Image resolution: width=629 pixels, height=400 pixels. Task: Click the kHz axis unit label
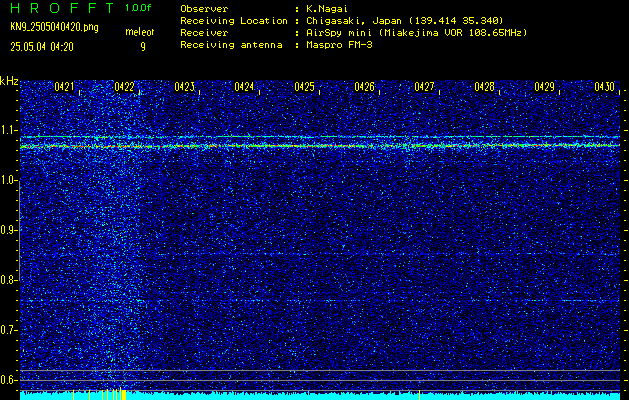(x=9, y=81)
